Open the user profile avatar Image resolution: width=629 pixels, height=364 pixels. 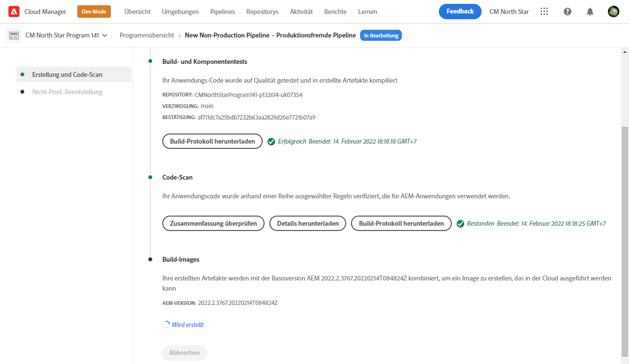pyautogui.click(x=614, y=12)
